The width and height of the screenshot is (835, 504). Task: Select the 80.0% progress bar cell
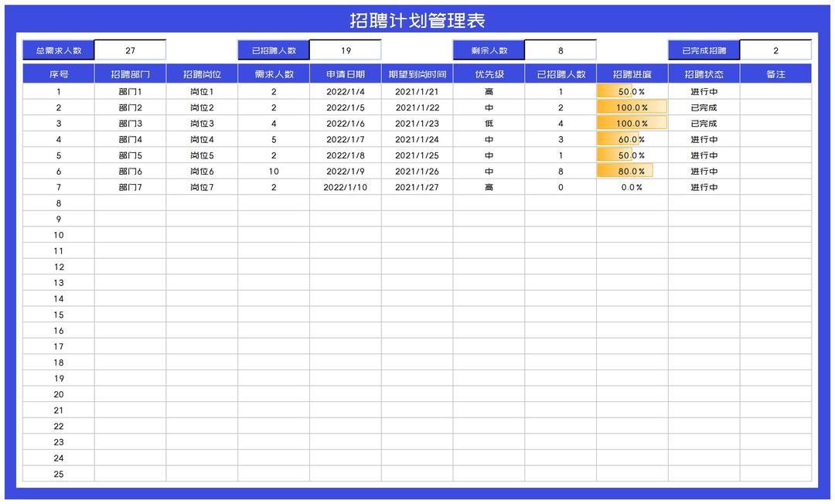632,172
